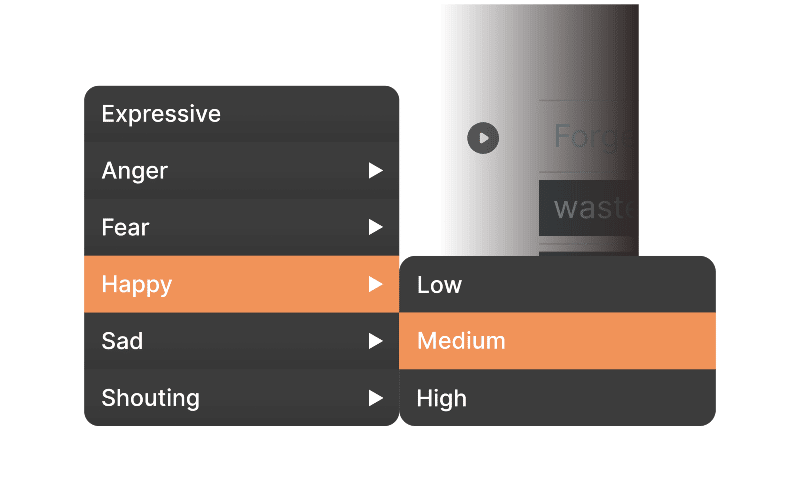Click the arrow on the Happy item
This screenshot has width=800, height=497.
[x=376, y=285]
